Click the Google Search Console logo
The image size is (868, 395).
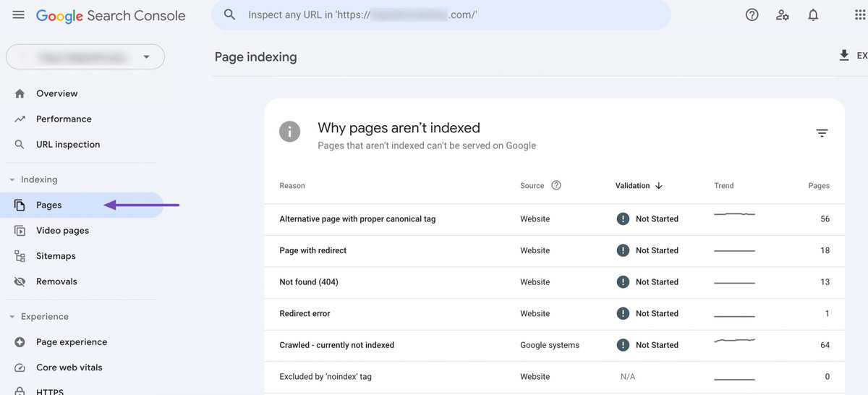[111, 16]
